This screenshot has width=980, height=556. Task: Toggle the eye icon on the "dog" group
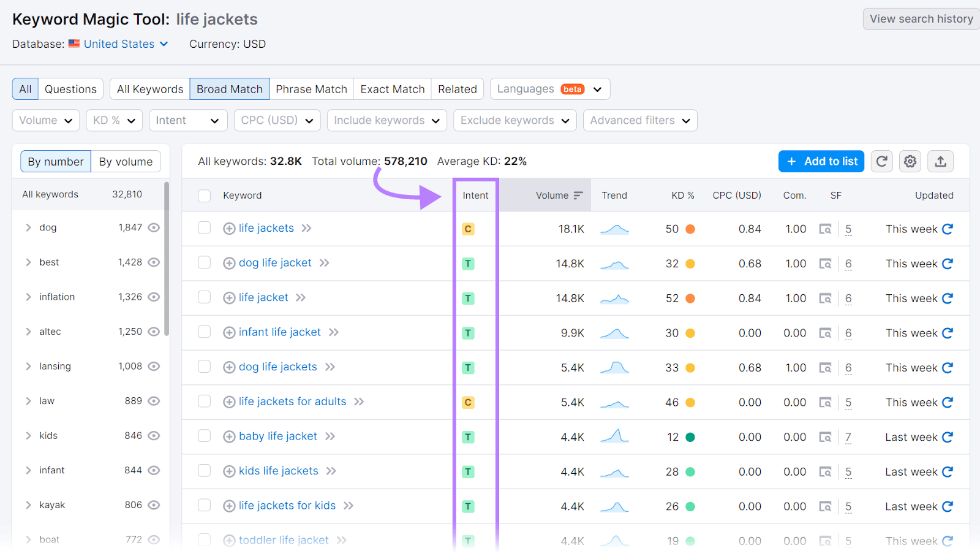tap(154, 227)
